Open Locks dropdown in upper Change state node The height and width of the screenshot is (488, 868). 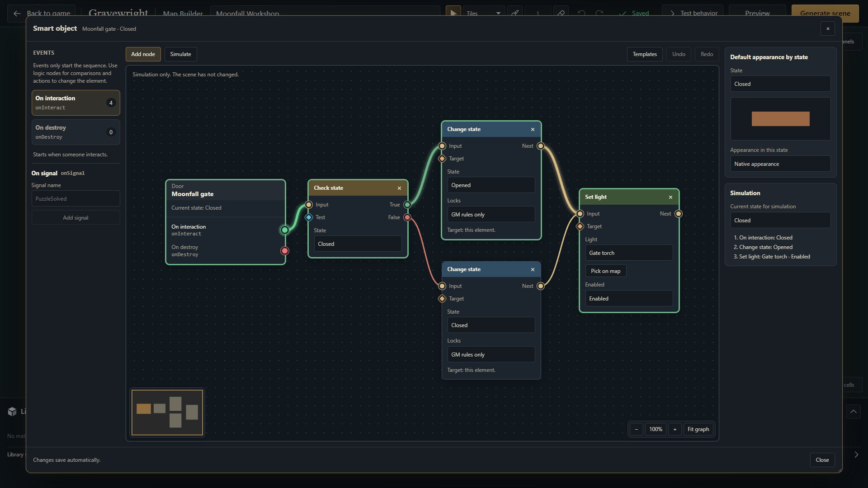click(x=491, y=215)
